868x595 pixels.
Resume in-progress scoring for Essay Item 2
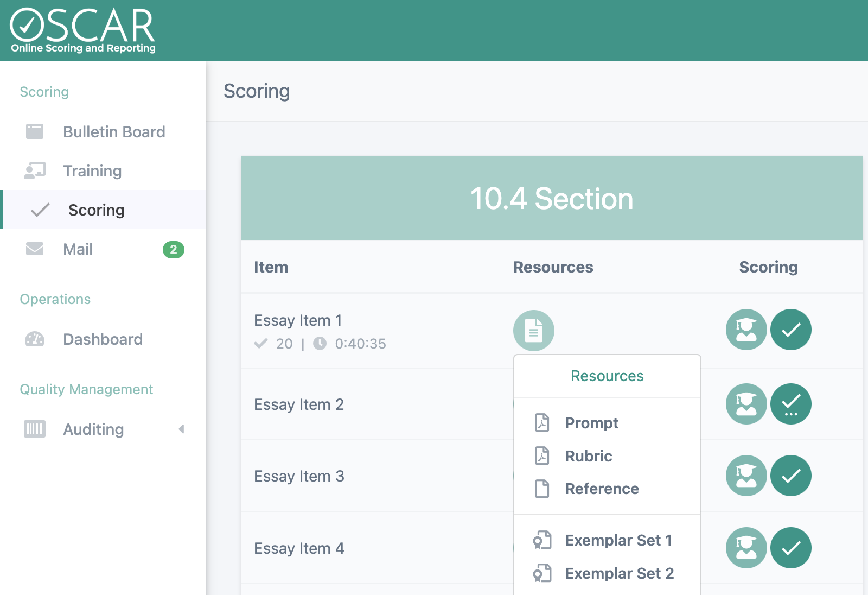pos(790,404)
